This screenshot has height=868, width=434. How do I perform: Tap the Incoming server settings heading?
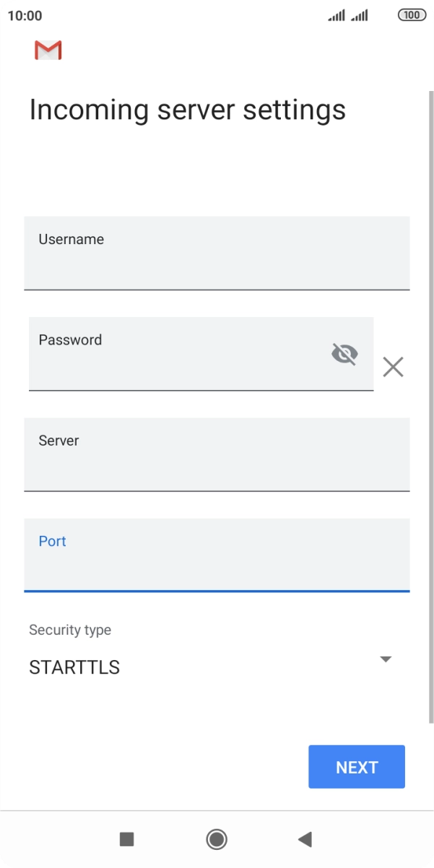click(x=188, y=109)
